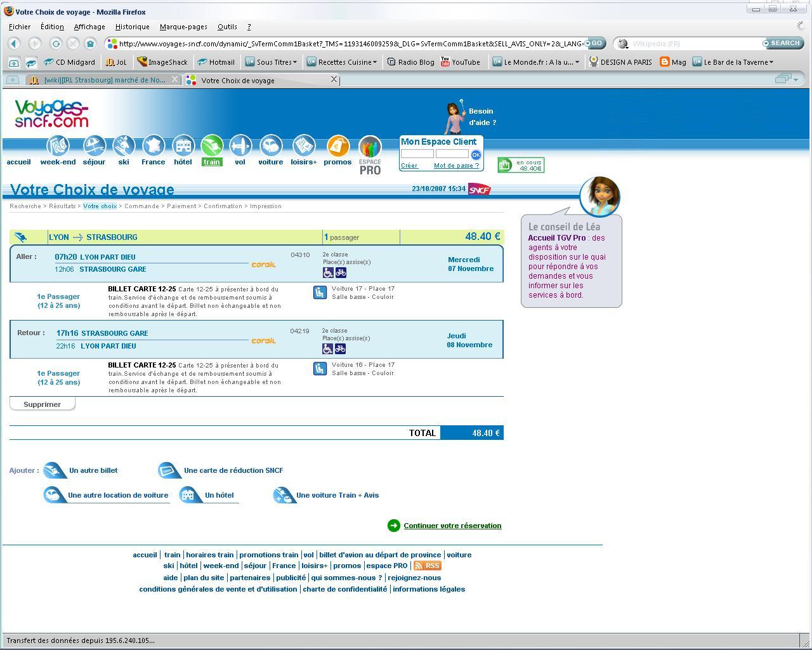Open the Édition menu
812x650 pixels.
tap(52, 27)
